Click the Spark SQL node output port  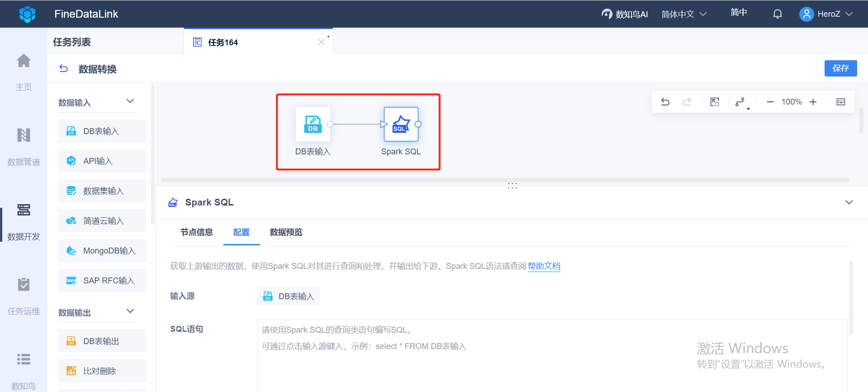418,124
